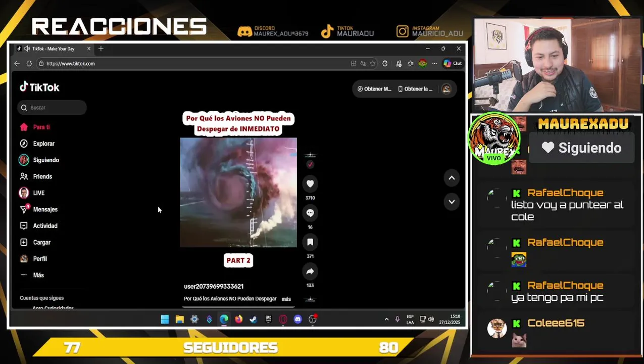
Task: Open the profile avatar in TikTok header
Action: [x=446, y=89]
